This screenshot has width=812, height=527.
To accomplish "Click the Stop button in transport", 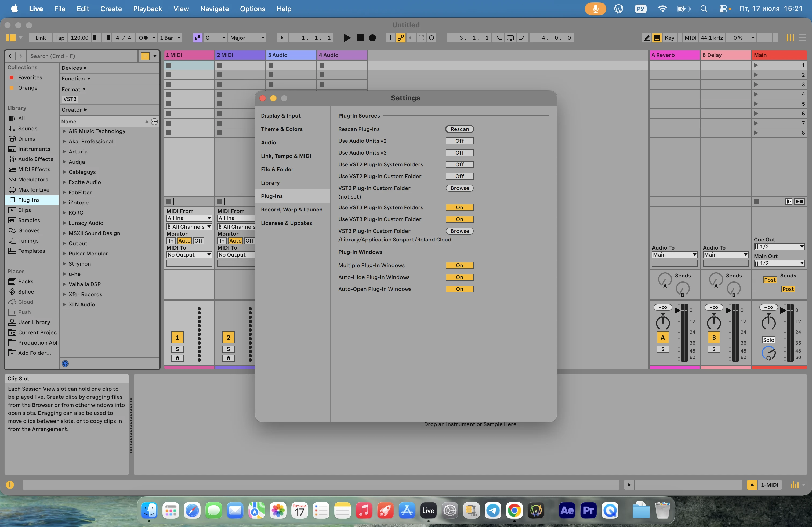I will tap(360, 38).
